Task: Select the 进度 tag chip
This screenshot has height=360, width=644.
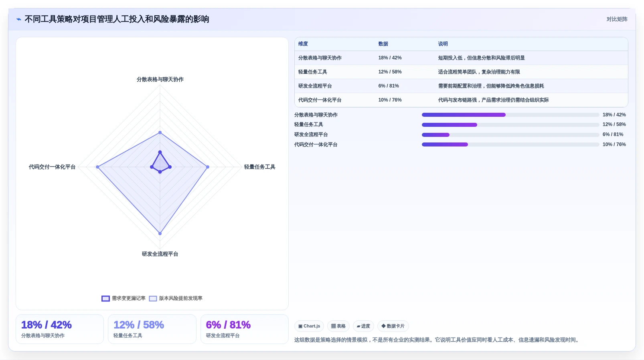Action: (363, 326)
